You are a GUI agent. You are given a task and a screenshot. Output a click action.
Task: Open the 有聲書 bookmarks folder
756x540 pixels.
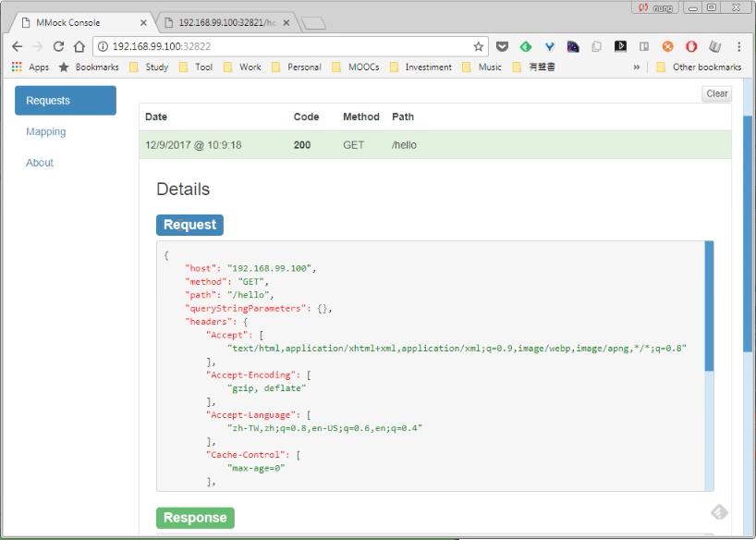(x=534, y=67)
